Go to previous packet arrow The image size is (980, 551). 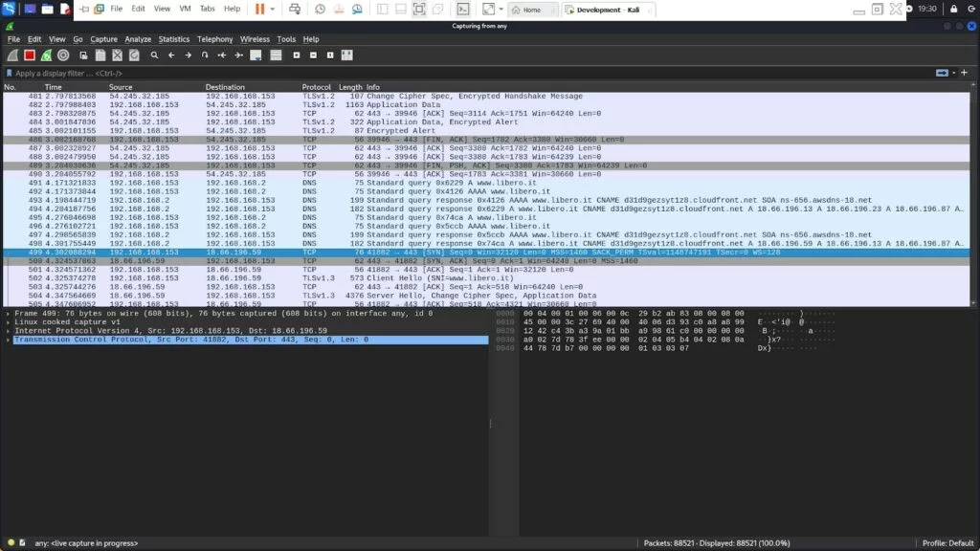[x=171, y=55]
